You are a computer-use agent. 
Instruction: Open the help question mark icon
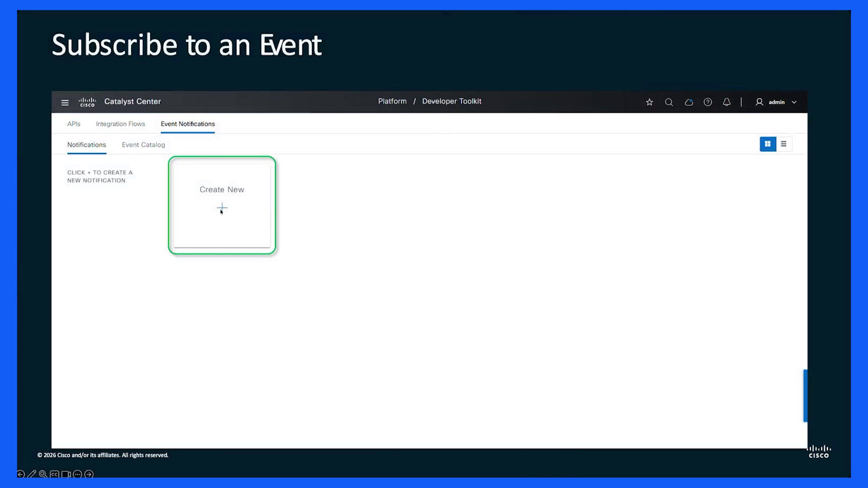pyautogui.click(x=708, y=102)
